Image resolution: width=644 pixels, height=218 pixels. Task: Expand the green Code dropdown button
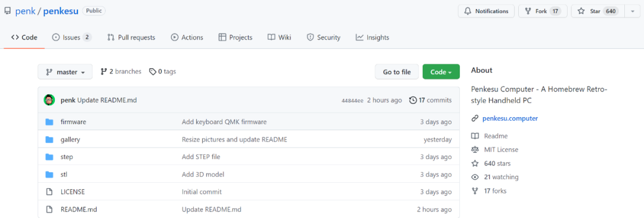coord(441,72)
